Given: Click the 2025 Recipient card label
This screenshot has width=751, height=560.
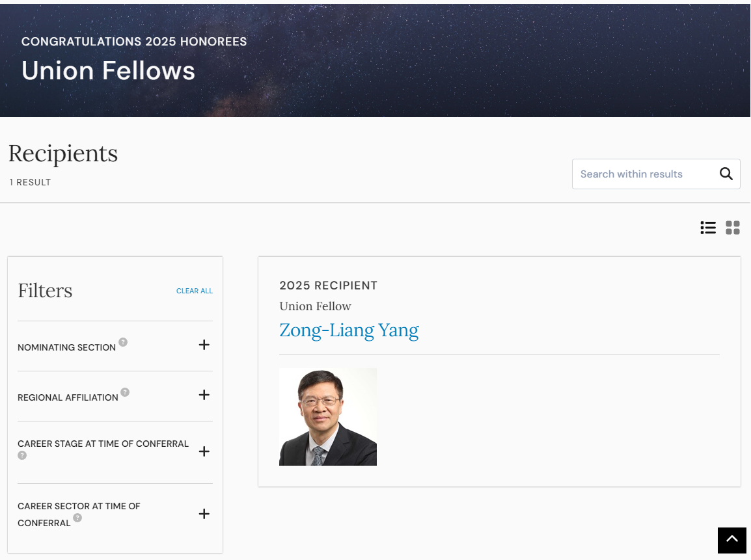Looking at the screenshot, I should coord(328,286).
